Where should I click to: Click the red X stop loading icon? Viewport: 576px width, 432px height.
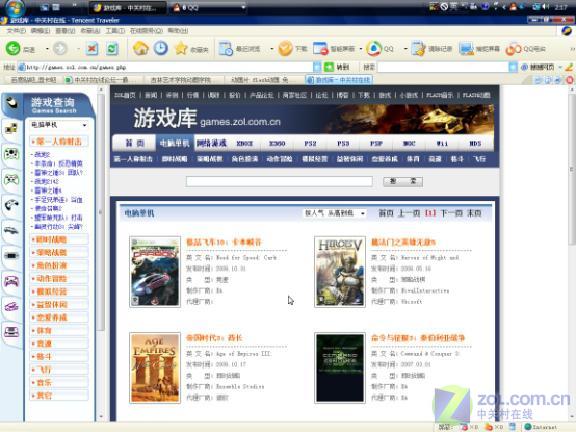pos(92,48)
